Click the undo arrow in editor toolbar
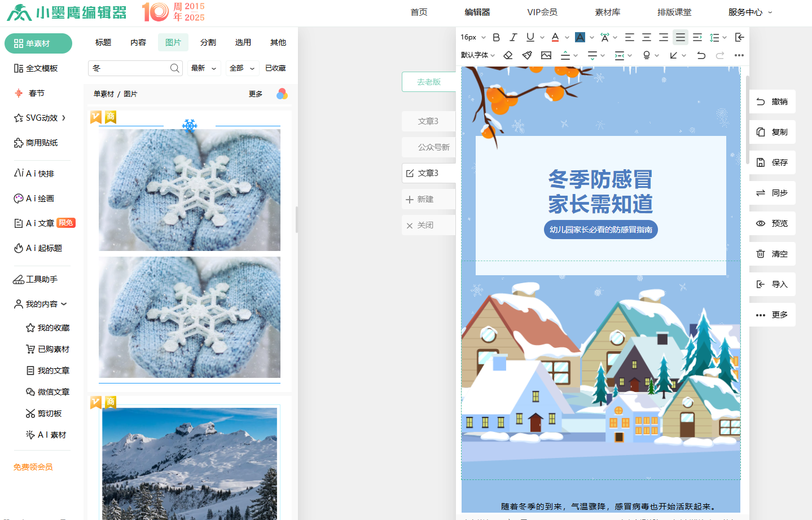Screen dimensions: 812x520 (x=701, y=55)
